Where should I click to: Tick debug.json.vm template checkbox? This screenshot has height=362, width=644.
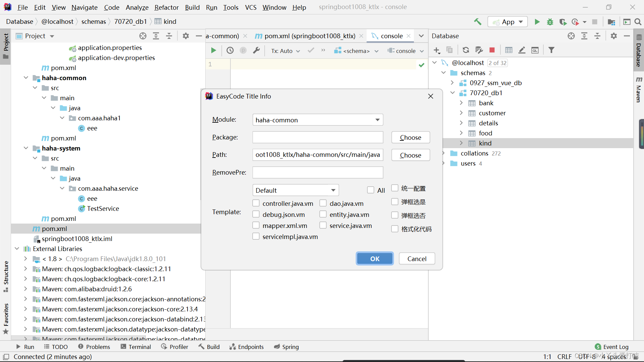256,215
